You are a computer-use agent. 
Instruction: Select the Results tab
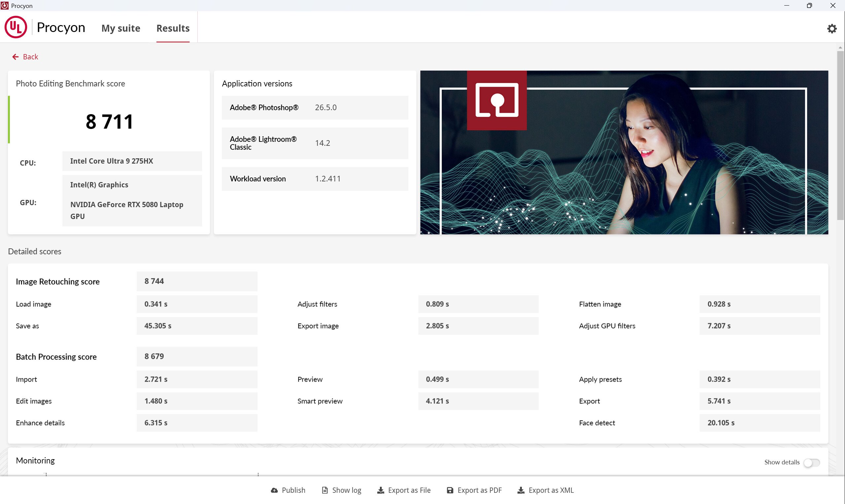click(173, 28)
